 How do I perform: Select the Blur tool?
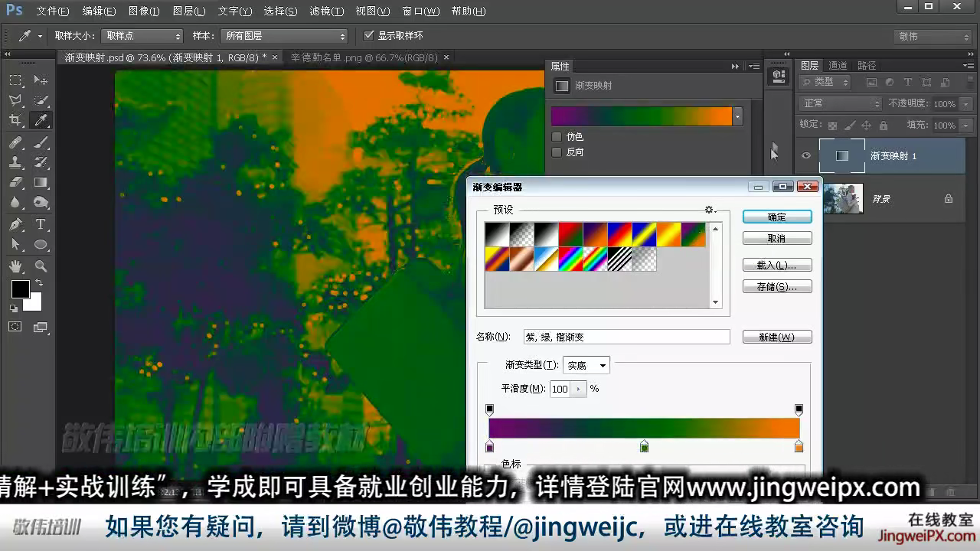coord(15,202)
